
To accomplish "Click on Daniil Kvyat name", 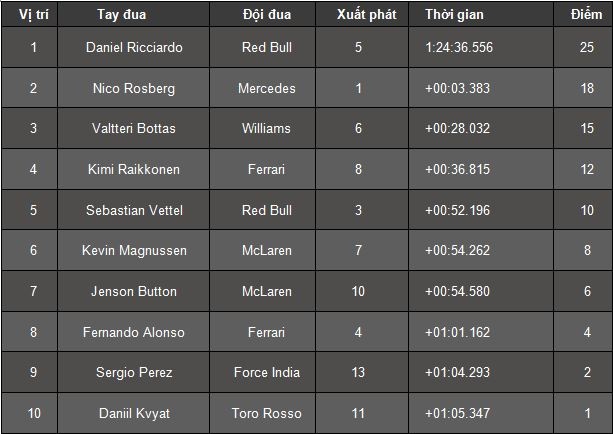I will (x=134, y=413).
